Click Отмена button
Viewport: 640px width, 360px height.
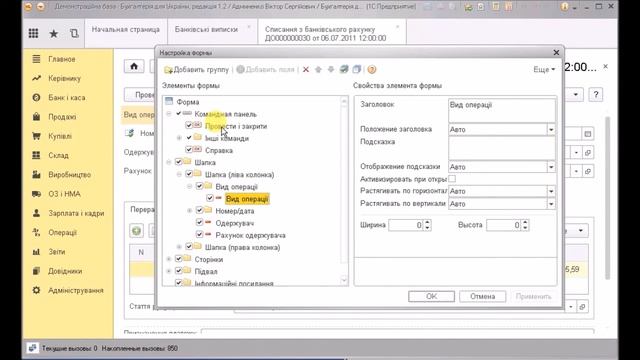482,296
